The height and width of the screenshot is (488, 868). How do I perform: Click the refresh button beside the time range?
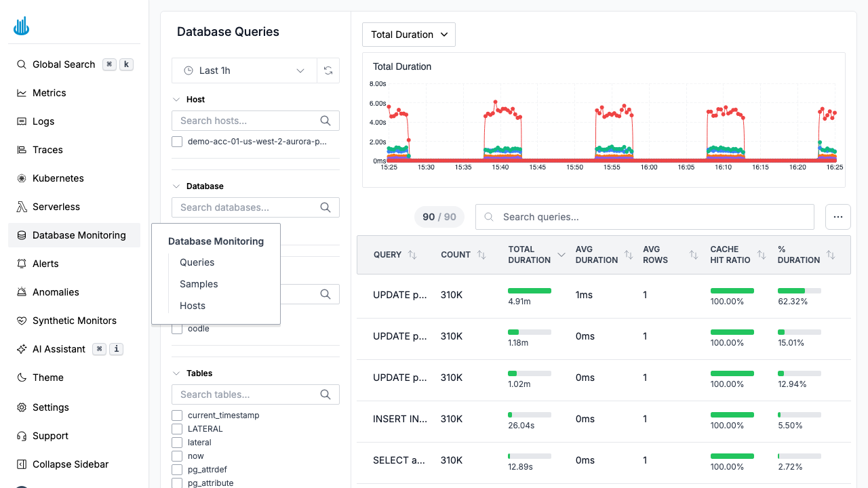[328, 70]
